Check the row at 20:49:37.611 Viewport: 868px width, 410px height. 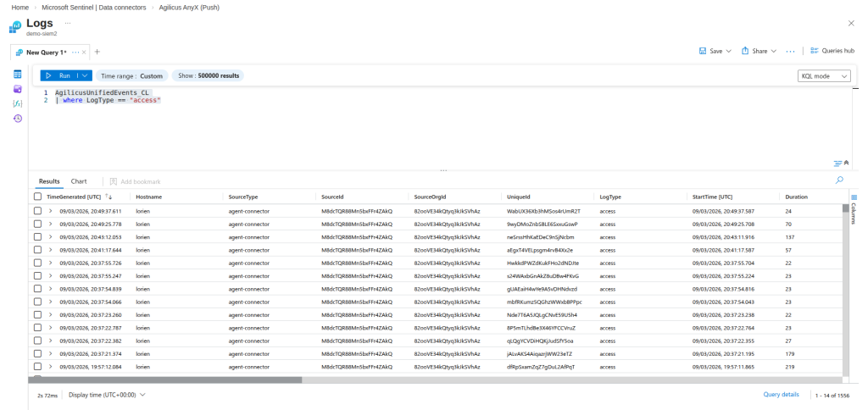pyautogui.click(x=37, y=211)
